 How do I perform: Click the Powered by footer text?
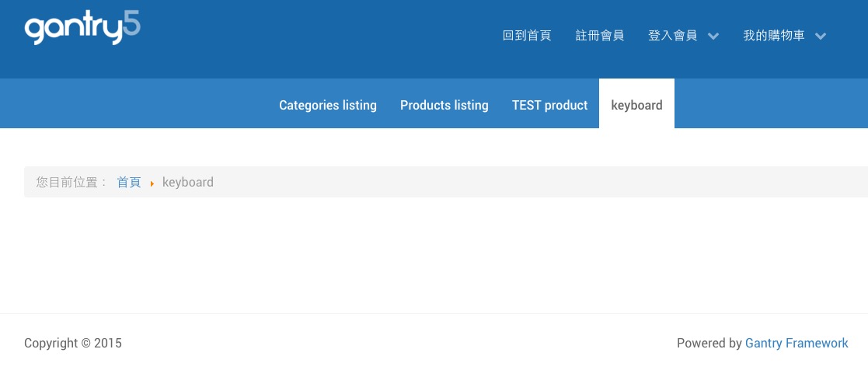tap(709, 343)
